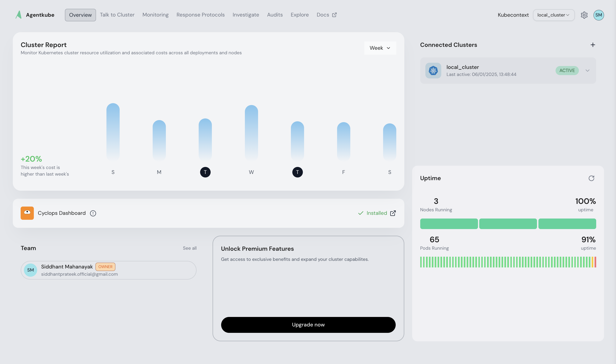Select the Wednesday day label
616x364 pixels.
click(x=251, y=172)
